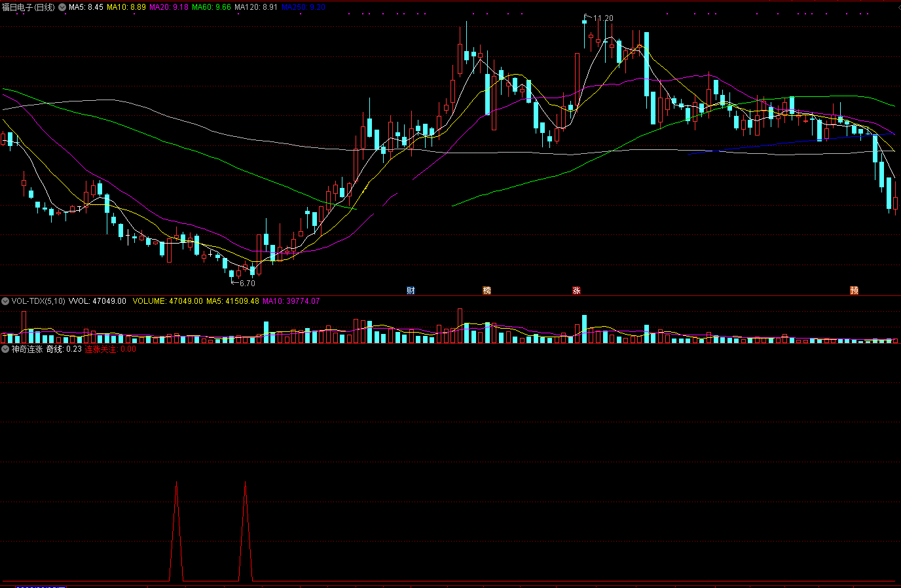Click the volume MA10: 39774.07 label

tap(291, 301)
